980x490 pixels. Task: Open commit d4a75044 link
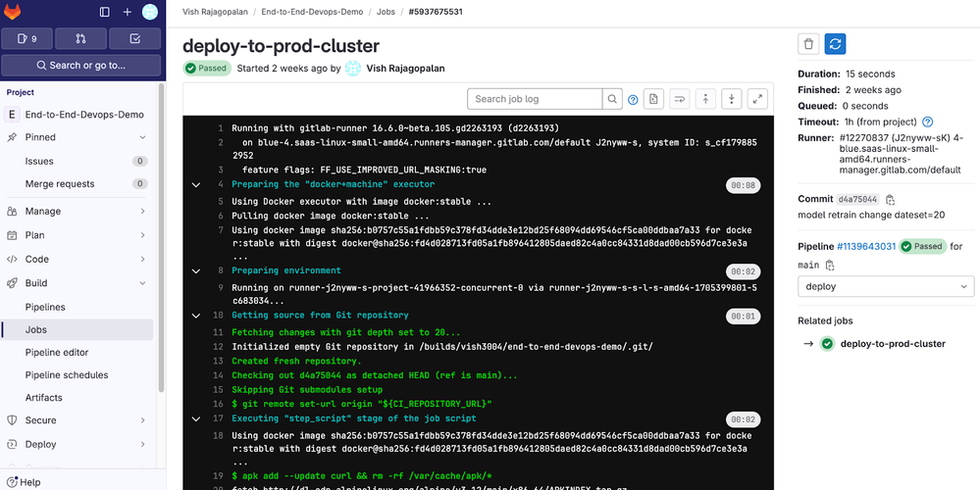tap(858, 200)
